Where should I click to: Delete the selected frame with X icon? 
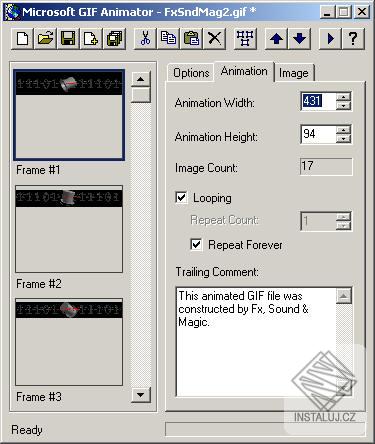click(x=214, y=39)
